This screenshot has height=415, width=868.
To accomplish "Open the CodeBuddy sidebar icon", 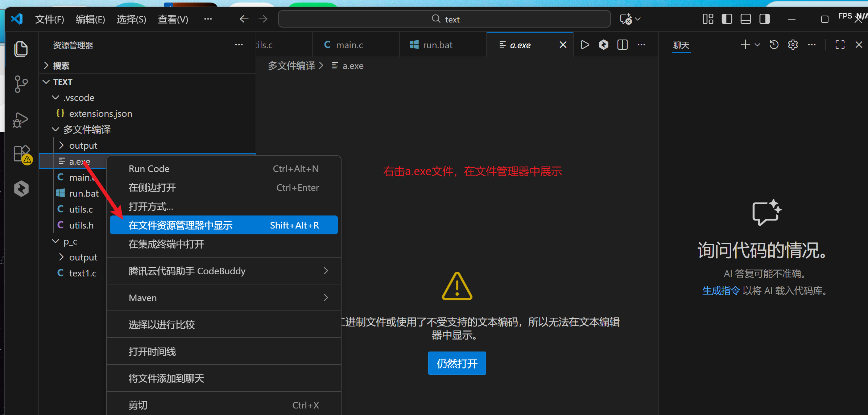I will [x=21, y=189].
